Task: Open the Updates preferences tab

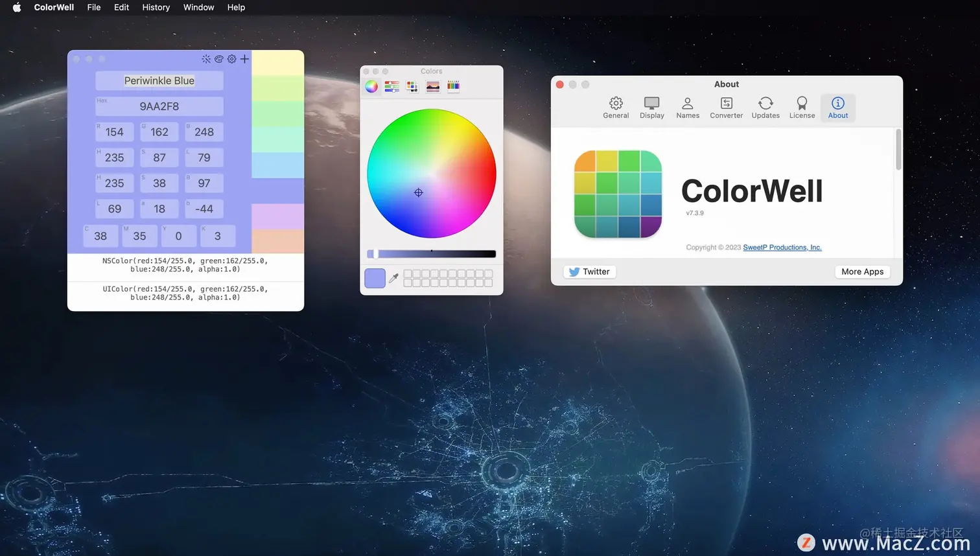Action: [765, 108]
